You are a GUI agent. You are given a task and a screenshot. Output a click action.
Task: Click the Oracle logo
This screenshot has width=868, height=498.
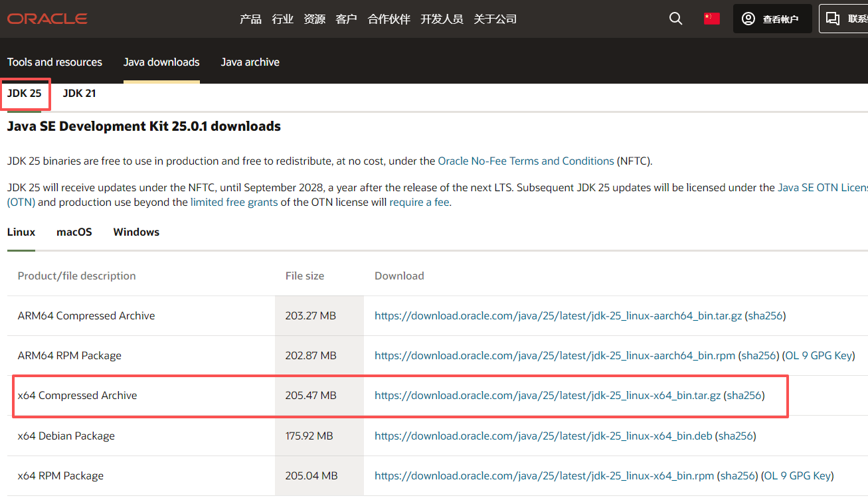coord(47,19)
